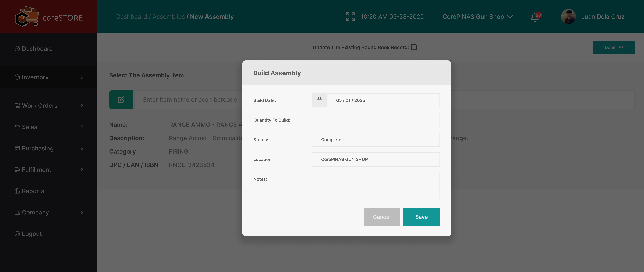Click the green edit item icon button

pyautogui.click(x=121, y=100)
